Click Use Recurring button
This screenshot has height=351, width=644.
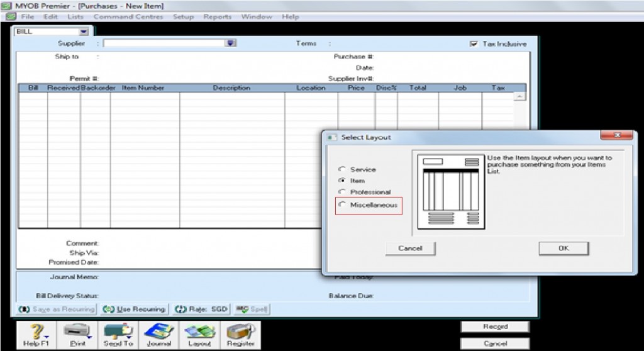point(135,309)
